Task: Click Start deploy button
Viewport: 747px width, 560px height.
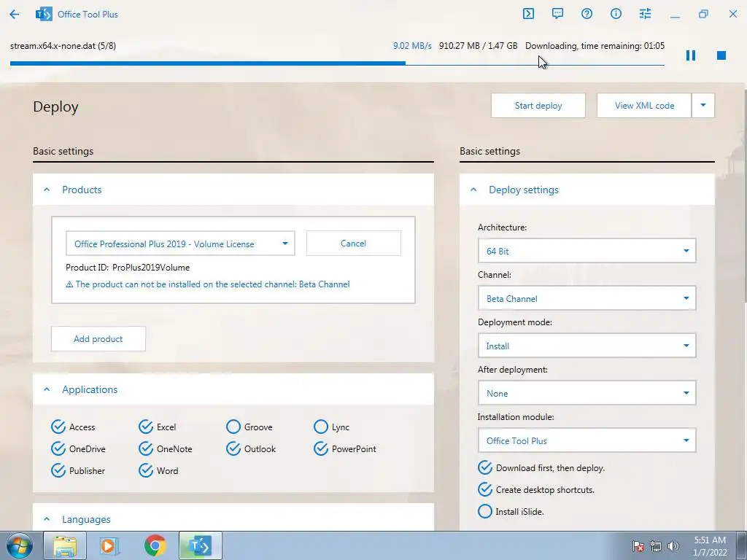Action: click(538, 105)
